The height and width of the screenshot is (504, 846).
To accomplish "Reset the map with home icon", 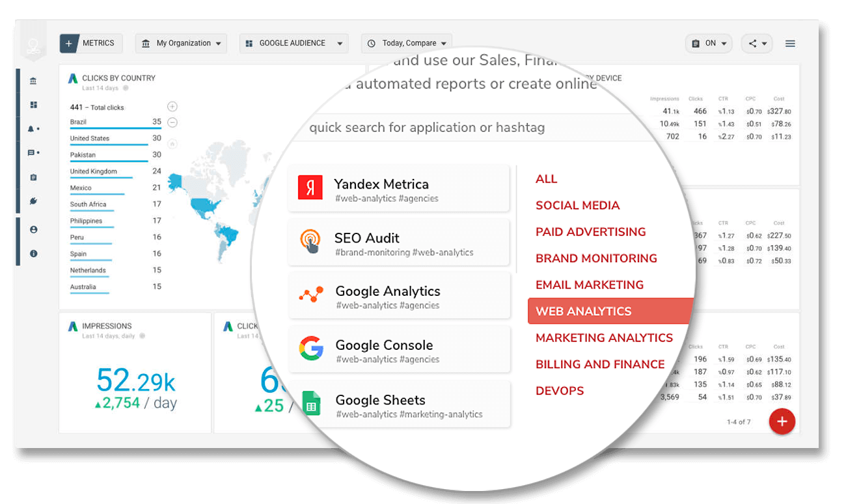I will [x=172, y=144].
